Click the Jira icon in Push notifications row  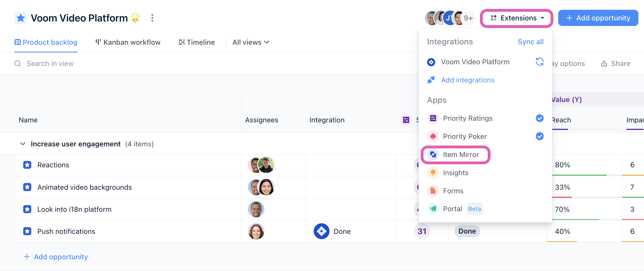coord(321,231)
